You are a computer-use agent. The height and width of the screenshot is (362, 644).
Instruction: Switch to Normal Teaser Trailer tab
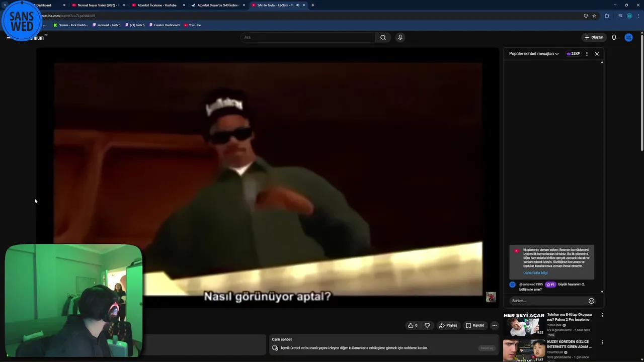[98, 5]
